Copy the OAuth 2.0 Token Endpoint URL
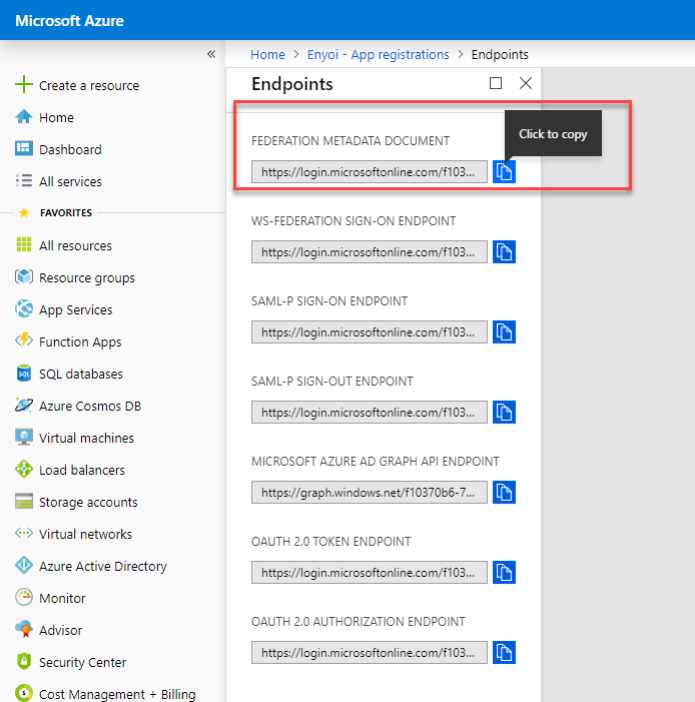This screenshot has height=702, width=695. coord(504,573)
